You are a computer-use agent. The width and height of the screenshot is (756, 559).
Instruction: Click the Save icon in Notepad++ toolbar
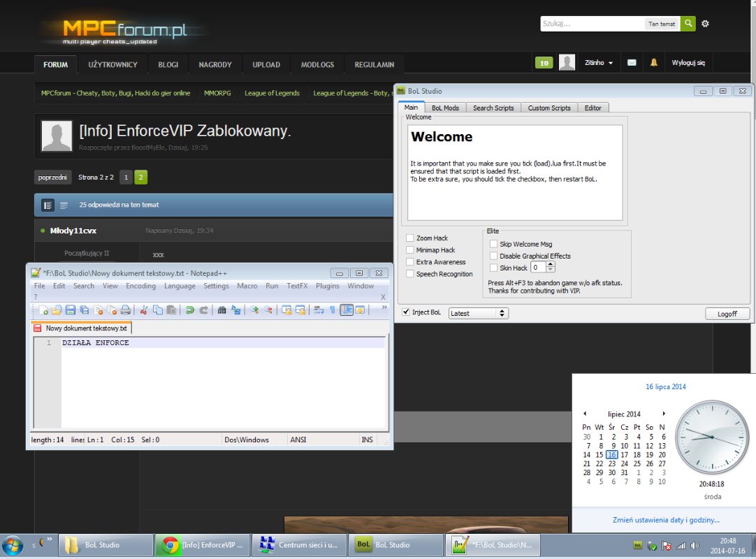[71, 310]
